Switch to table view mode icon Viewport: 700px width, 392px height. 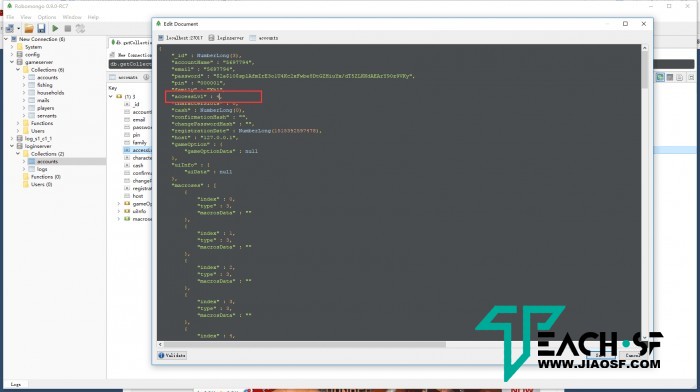tap(670, 77)
